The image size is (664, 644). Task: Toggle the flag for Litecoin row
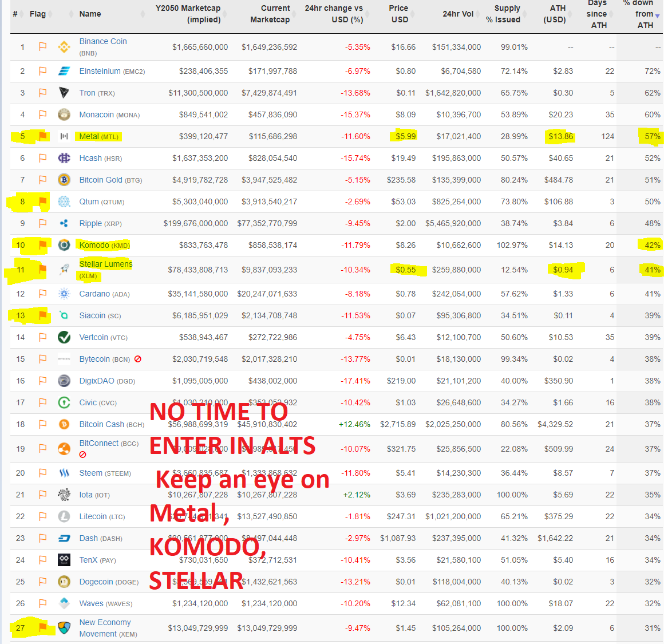(42, 516)
